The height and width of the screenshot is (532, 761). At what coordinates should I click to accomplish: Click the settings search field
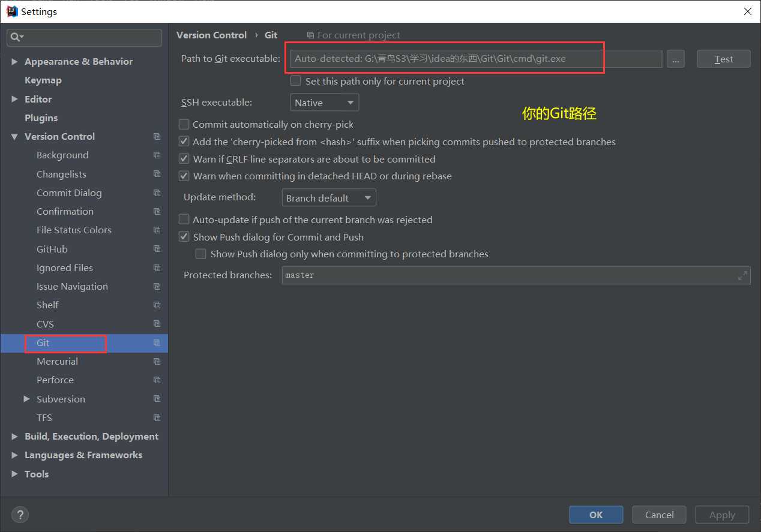[85, 37]
